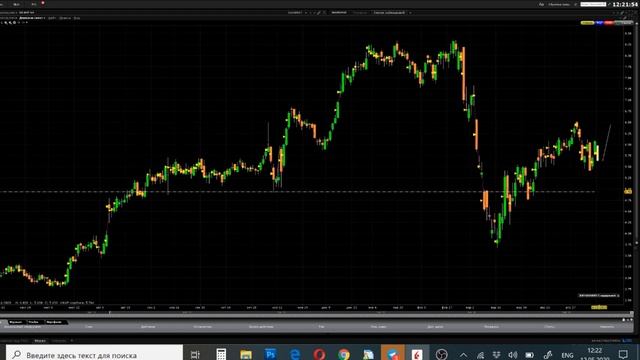Click the yellow pill button above the chart
The height and width of the screenshot is (360, 640).
[587, 23]
